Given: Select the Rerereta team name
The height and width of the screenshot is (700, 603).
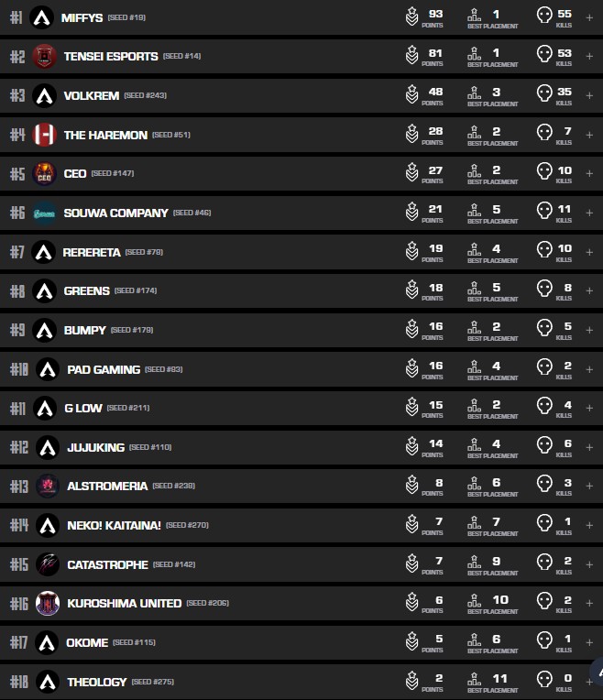Looking at the screenshot, I should point(92,252).
